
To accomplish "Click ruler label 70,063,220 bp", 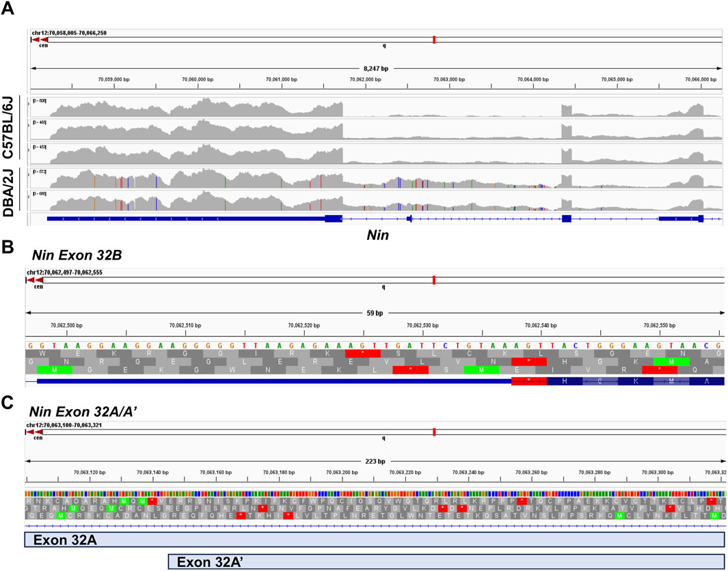I will point(406,472).
